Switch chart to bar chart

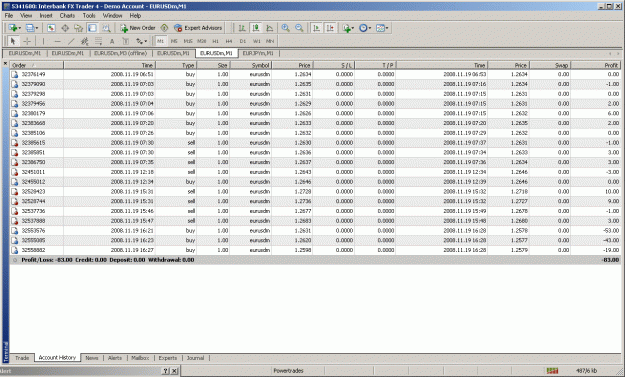click(242, 28)
